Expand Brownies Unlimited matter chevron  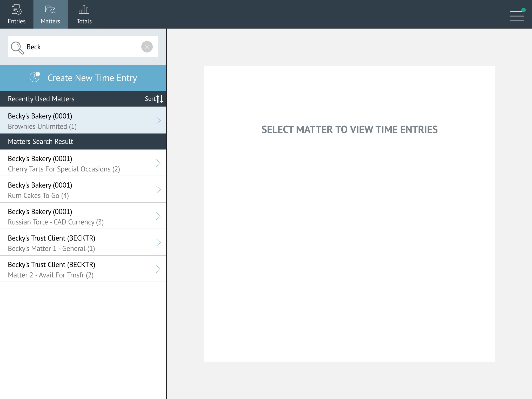point(158,121)
